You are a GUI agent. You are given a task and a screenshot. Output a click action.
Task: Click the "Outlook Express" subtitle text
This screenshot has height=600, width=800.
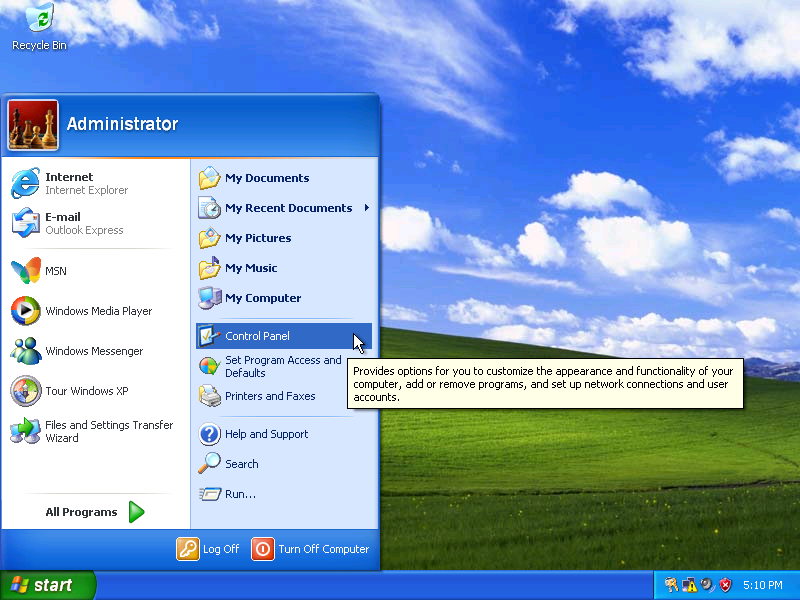pyautogui.click(x=84, y=230)
